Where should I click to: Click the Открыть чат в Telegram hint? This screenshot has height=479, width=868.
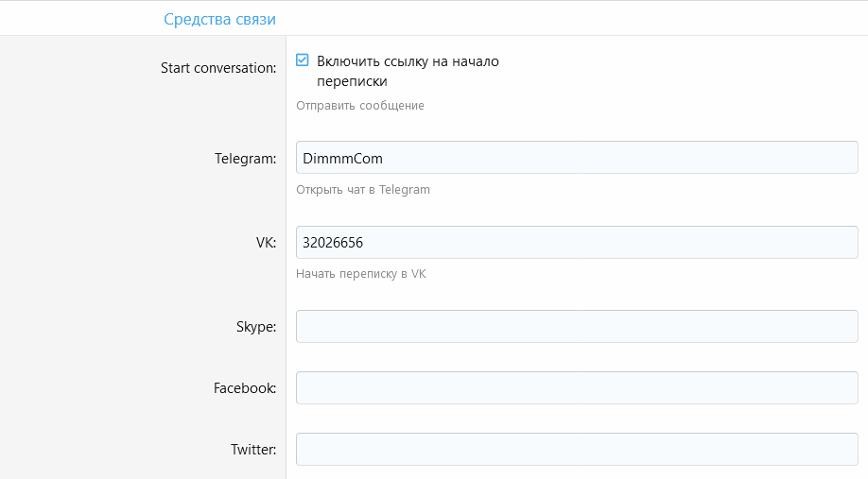coord(363,190)
